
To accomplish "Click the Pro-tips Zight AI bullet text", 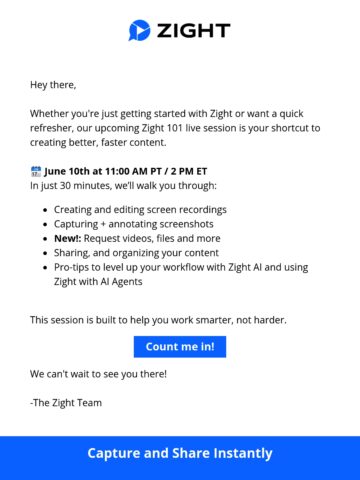I will point(181,267).
